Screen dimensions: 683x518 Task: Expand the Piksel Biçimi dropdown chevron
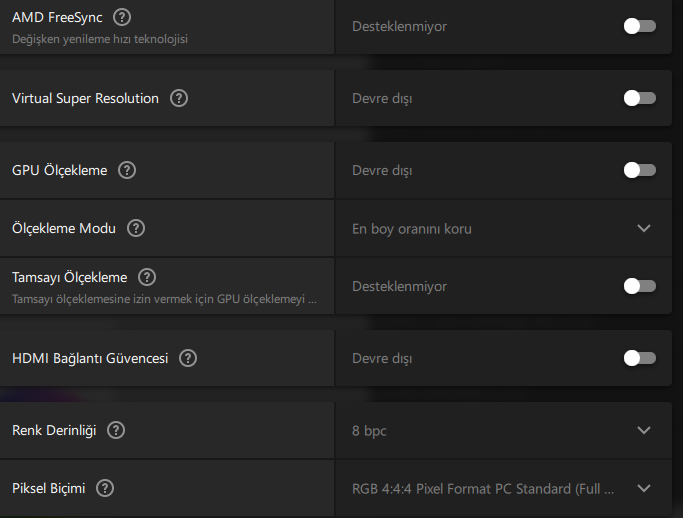(x=643, y=488)
